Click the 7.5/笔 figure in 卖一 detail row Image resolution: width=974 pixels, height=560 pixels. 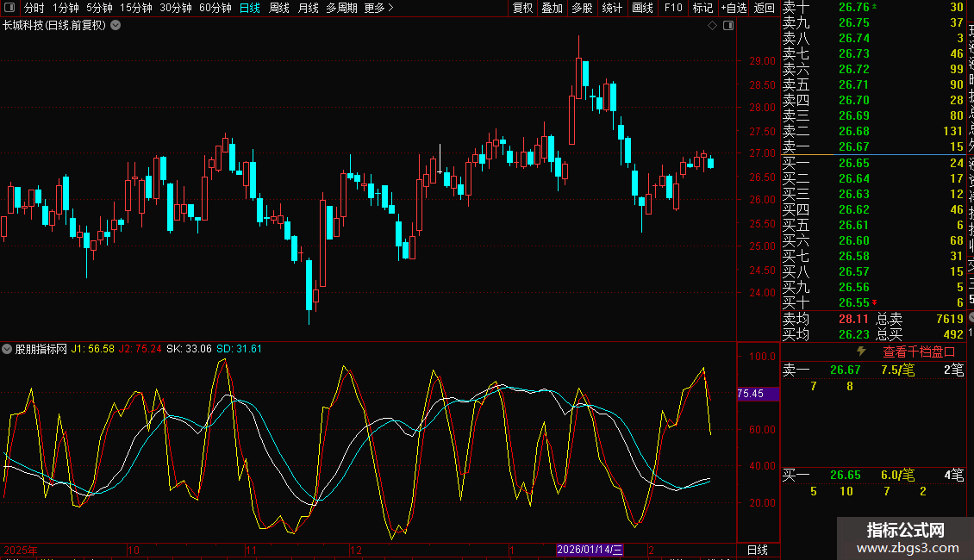pyautogui.click(x=897, y=370)
